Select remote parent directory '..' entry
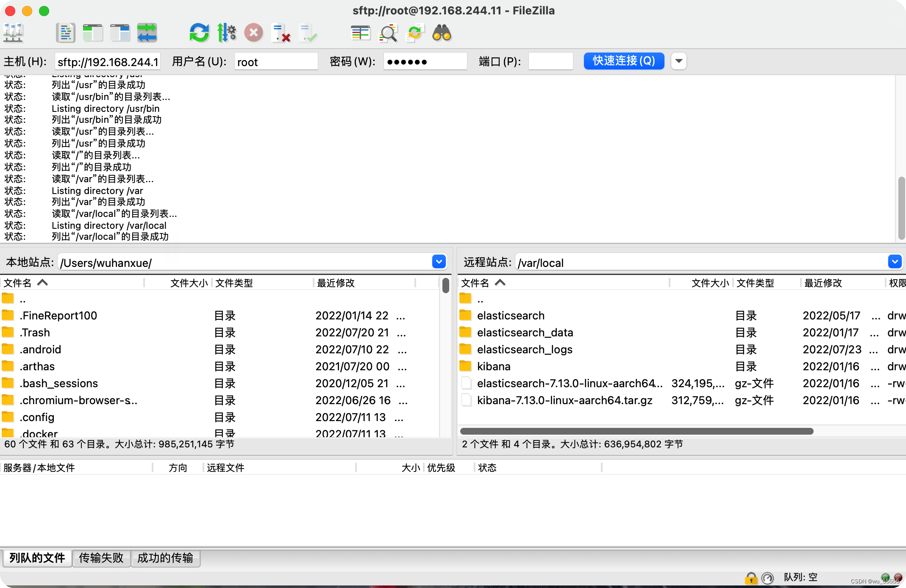This screenshot has height=588, width=906. pyautogui.click(x=682, y=299)
